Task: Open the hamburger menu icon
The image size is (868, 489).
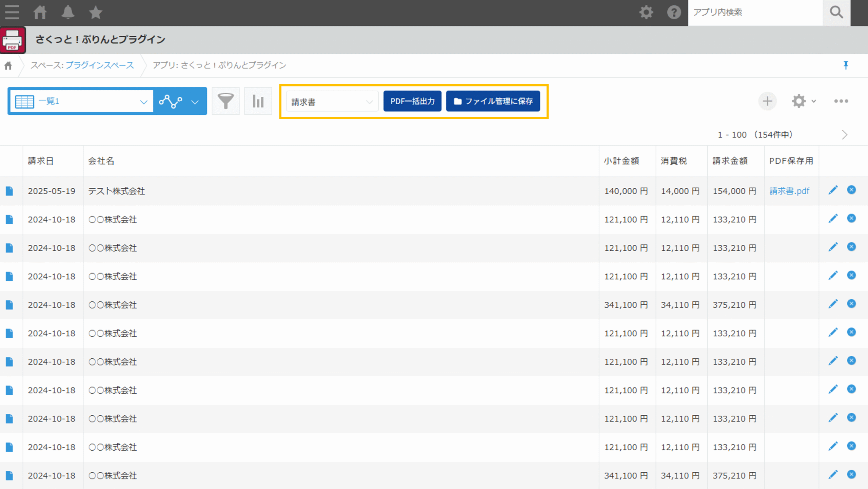Action: pos(12,13)
